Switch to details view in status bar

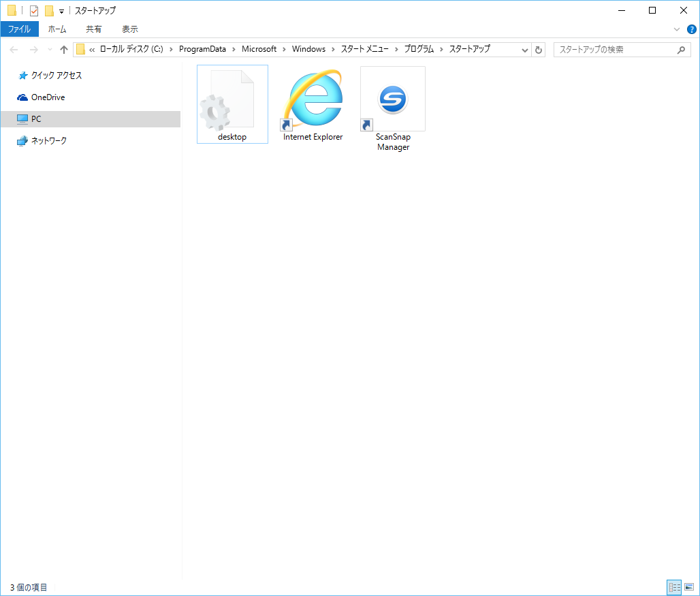(674, 587)
